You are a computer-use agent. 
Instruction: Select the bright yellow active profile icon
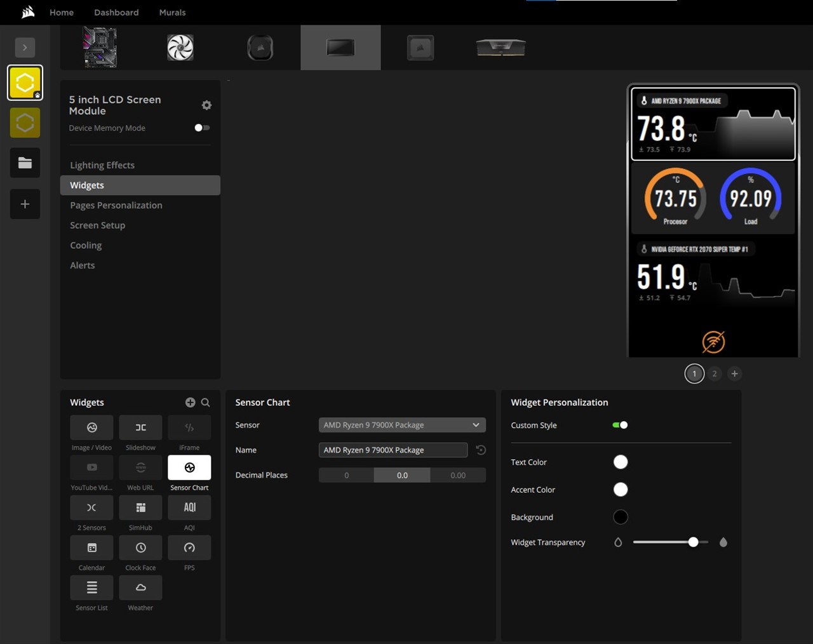coord(25,83)
